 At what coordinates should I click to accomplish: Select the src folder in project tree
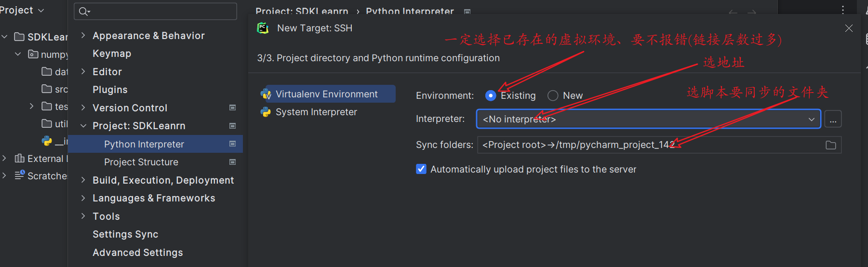click(54, 89)
